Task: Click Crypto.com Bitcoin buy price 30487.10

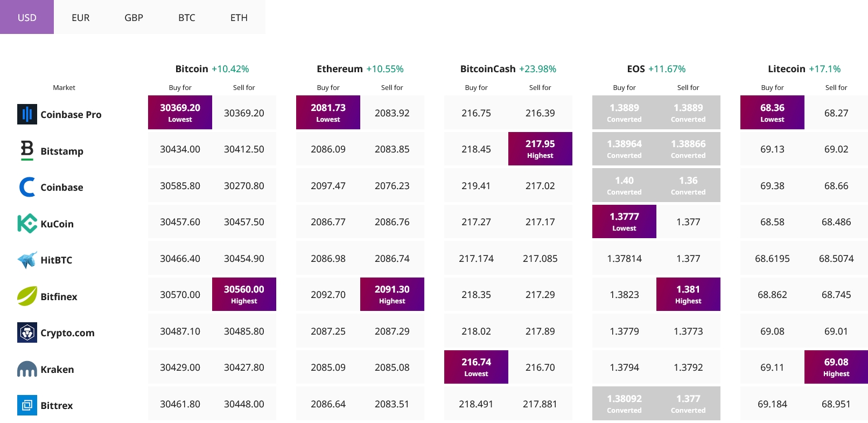Action: point(180,331)
